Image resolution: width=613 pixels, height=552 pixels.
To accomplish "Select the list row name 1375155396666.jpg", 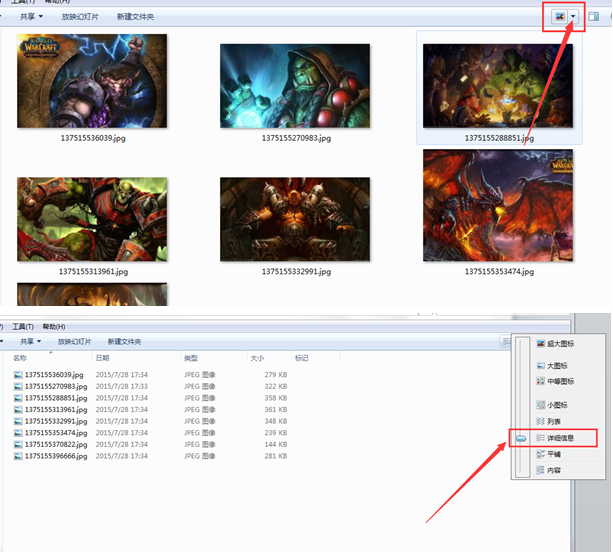I will [x=56, y=456].
